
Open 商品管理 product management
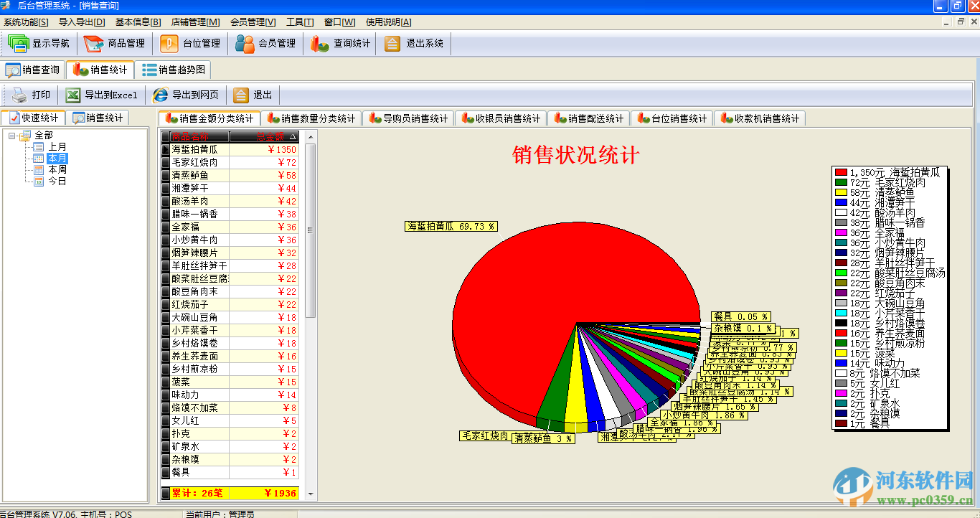point(115,43)
